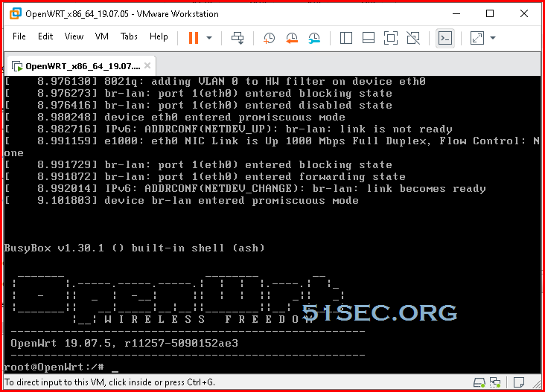Image resolution: width=545 pixels, height=392 pixels.
Task: Open the Help menu
Action: [x=159, y=36]
